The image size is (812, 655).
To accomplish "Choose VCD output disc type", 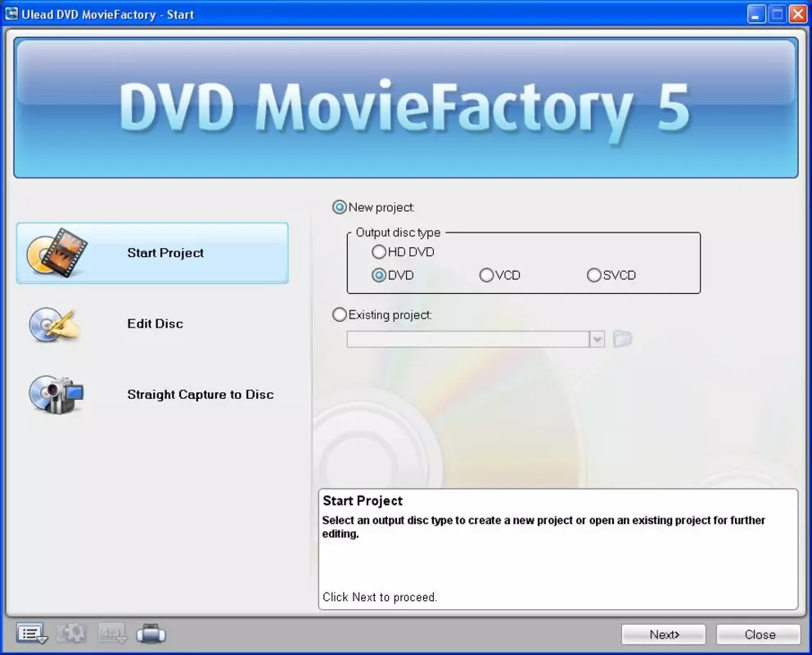I will pyautogui.click(x=486, y=275).
